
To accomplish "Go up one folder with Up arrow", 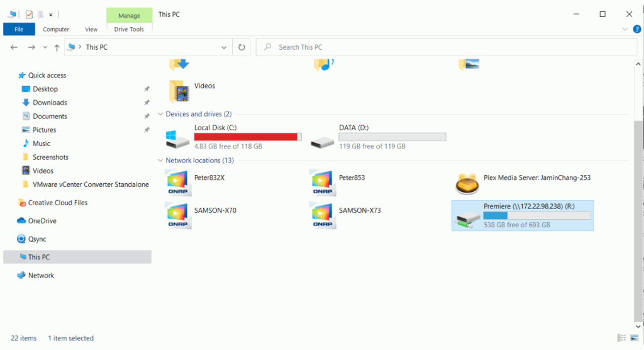I will click(x=57, y=47).
